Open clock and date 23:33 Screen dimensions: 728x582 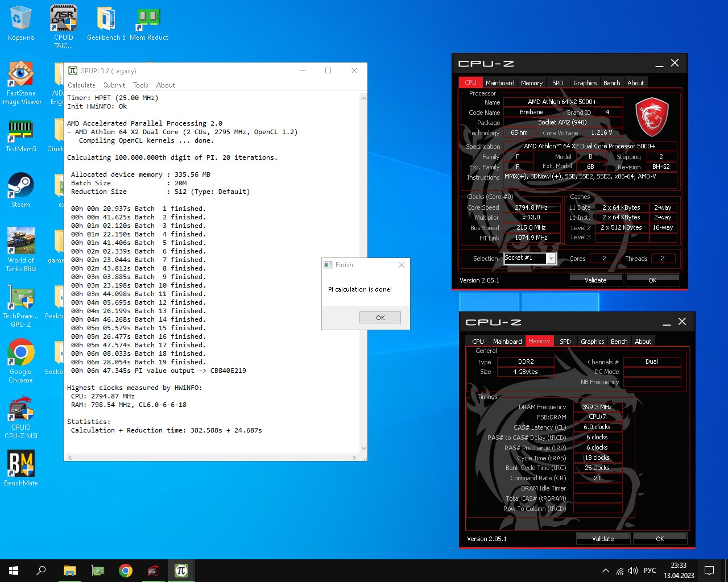679,571
